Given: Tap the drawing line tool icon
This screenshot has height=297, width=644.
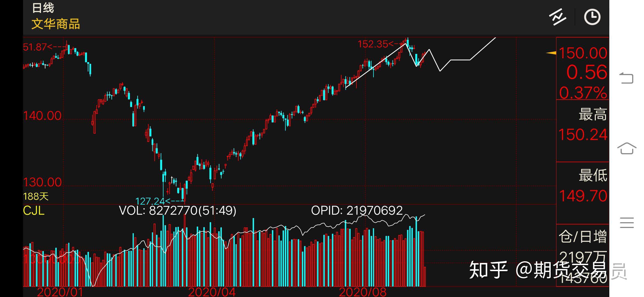Looking at the screenshot, I should [x=558, y=17].
